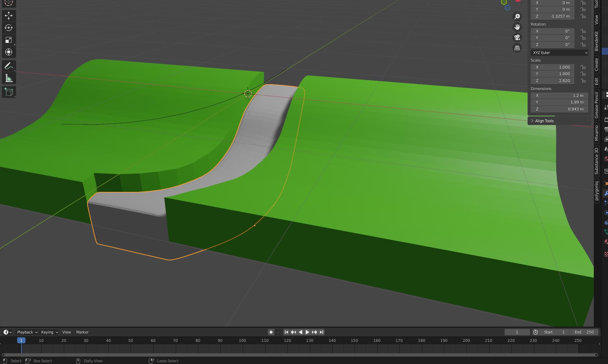Select the Add Cube tool
This screenshot has width=608, height=364.
pos(9,92)
